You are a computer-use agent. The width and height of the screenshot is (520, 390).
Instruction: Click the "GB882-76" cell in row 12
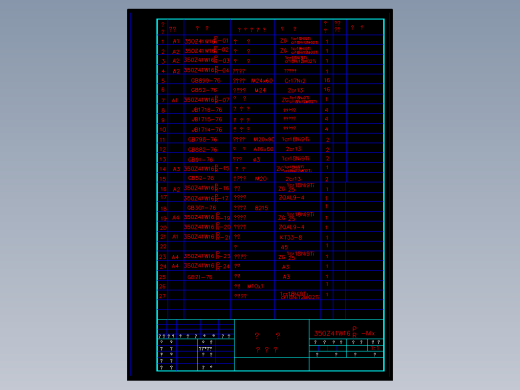[202, 150]
